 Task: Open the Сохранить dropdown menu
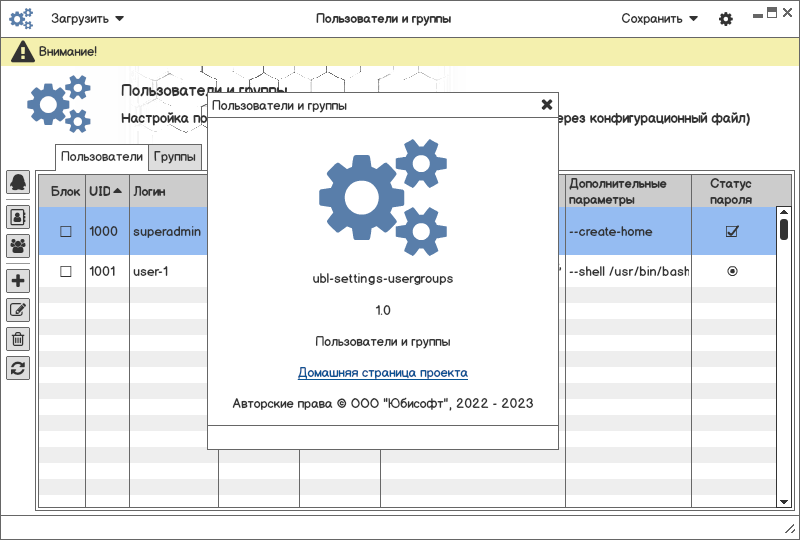[x=659, y=19]
